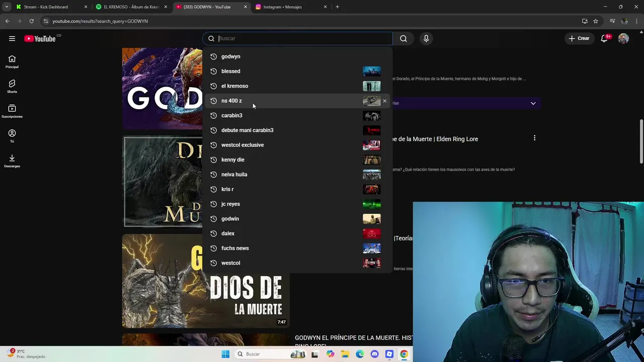Bookmark this page with the star
The width and height of the screenshot is (644, 362).
tap(596, 21)
